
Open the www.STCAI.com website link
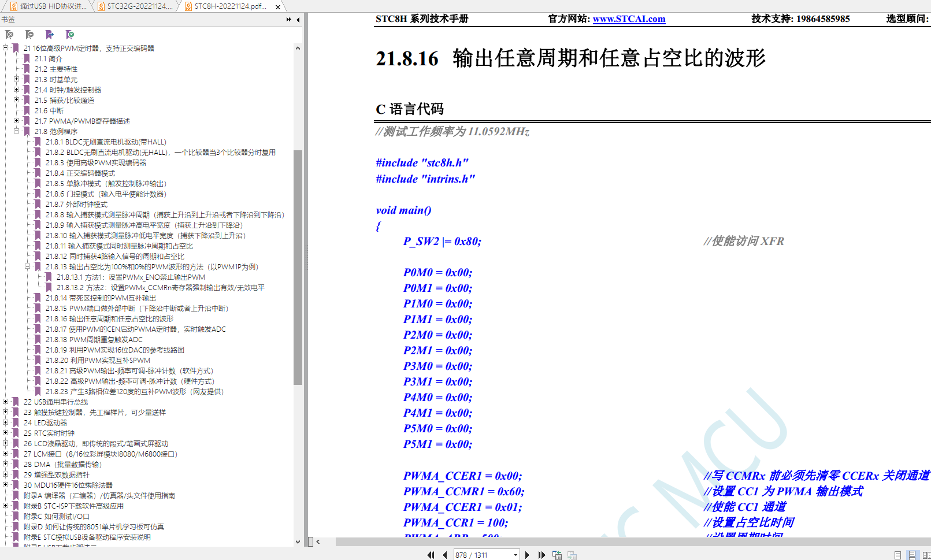[629, 19]
